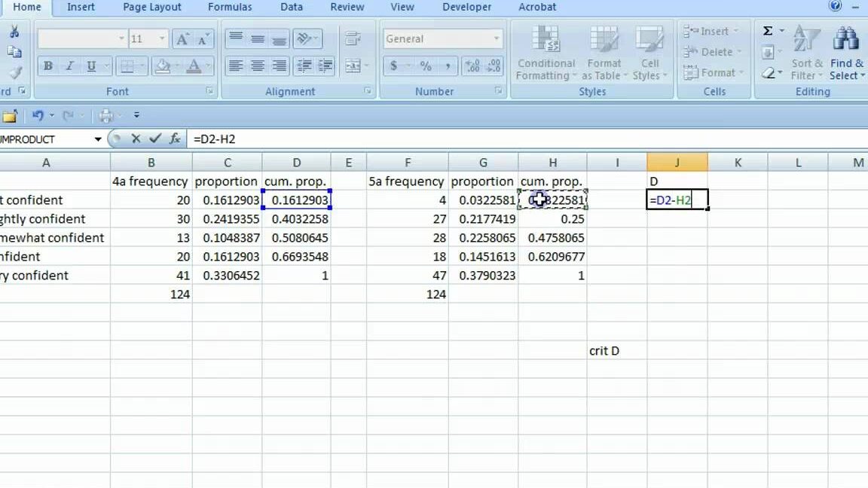This screenshot has width=868, height=488.
Task: Cancel the formula entry with the X
Action: coord(136,139)
